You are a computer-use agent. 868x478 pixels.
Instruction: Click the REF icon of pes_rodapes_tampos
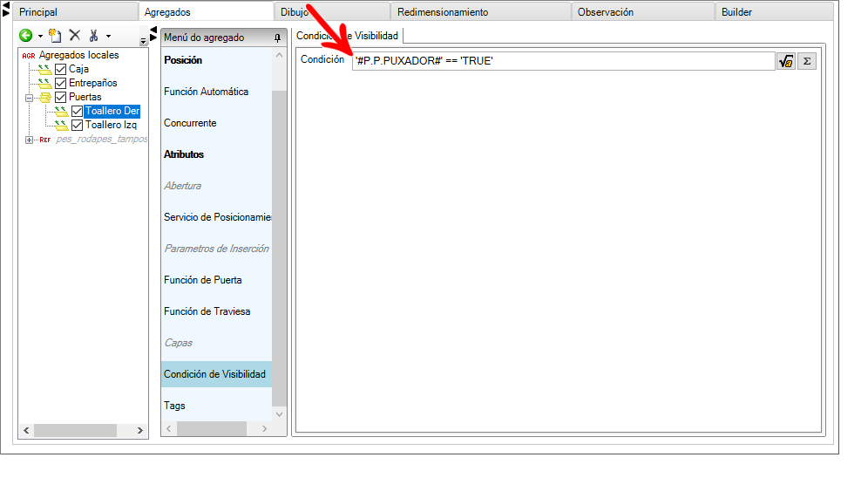(44, 140)
